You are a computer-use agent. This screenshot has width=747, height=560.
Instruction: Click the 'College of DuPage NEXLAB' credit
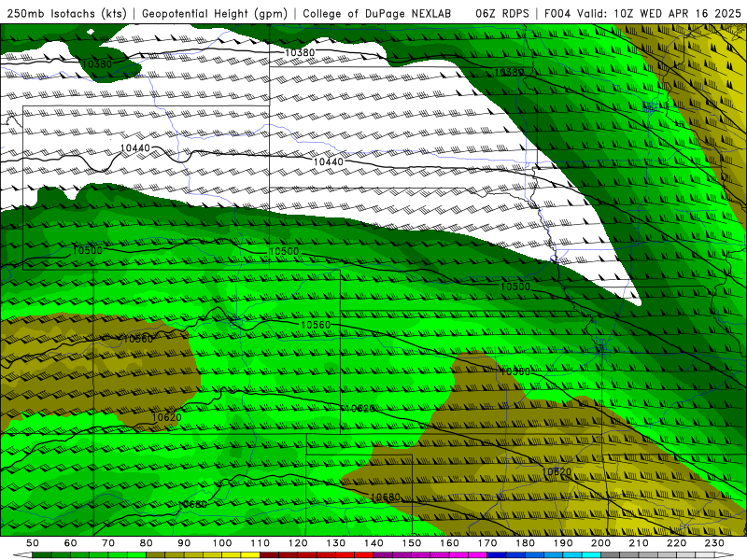tap(377, 13)
